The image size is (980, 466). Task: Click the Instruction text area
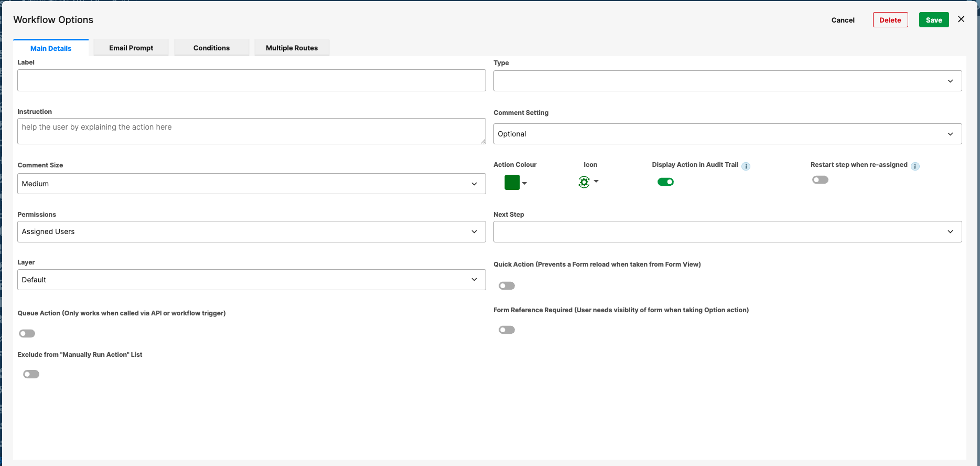pyautogui.click(x=251, y=131)
